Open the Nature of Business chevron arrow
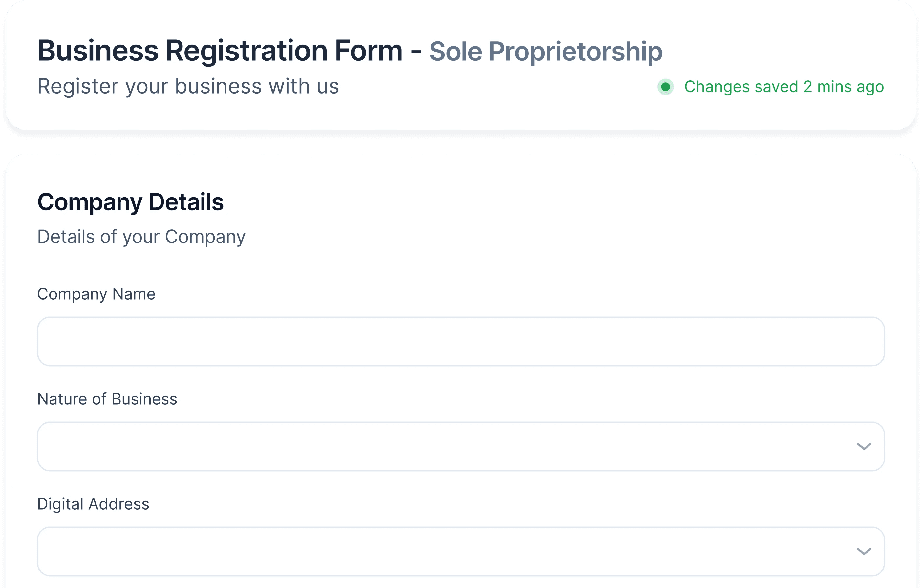 [x=864, y=446]
